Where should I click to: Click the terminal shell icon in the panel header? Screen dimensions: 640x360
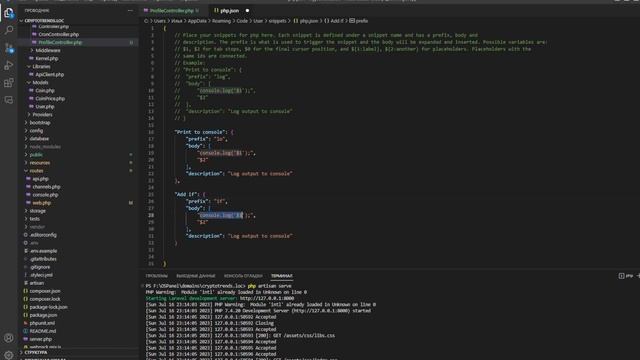click(621, 276)
